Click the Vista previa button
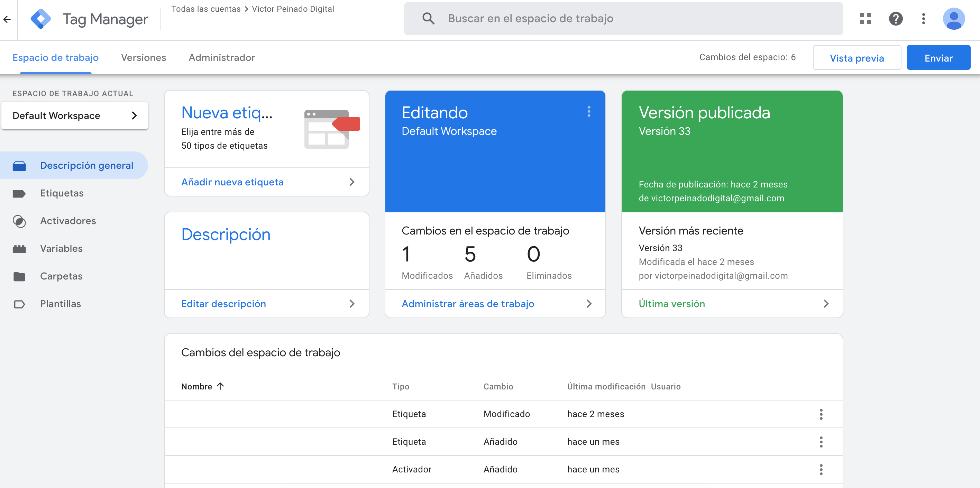The image size is (980, 488). (857, 58)
